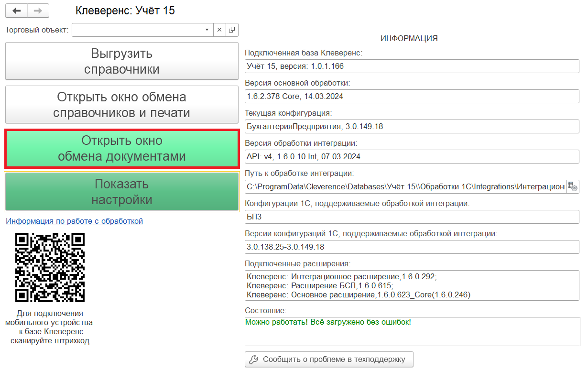Click the ИНФОРМАЦИЯ heading
The height and width of the screenshot is (371, 588).
pyautogui.click(x=409, y=38)
